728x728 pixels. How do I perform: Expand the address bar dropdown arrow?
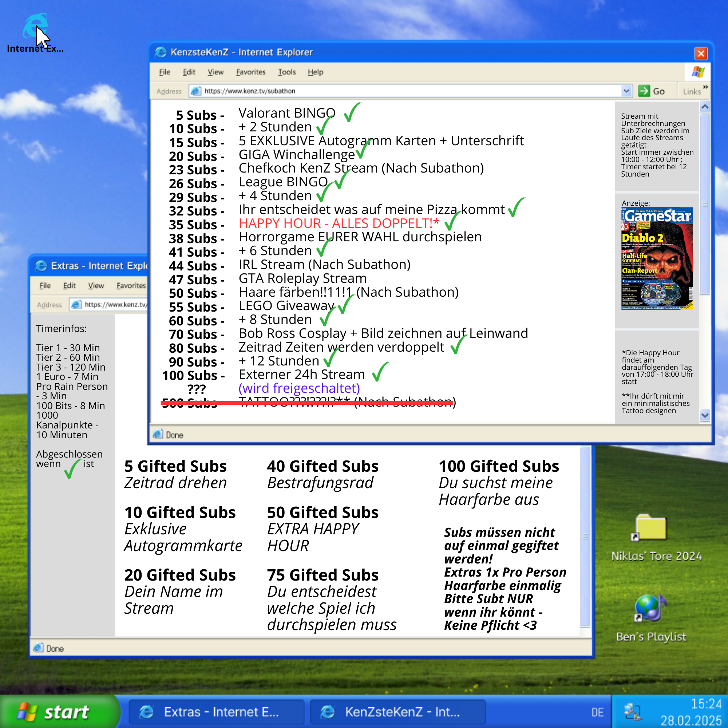coord(626,91)
